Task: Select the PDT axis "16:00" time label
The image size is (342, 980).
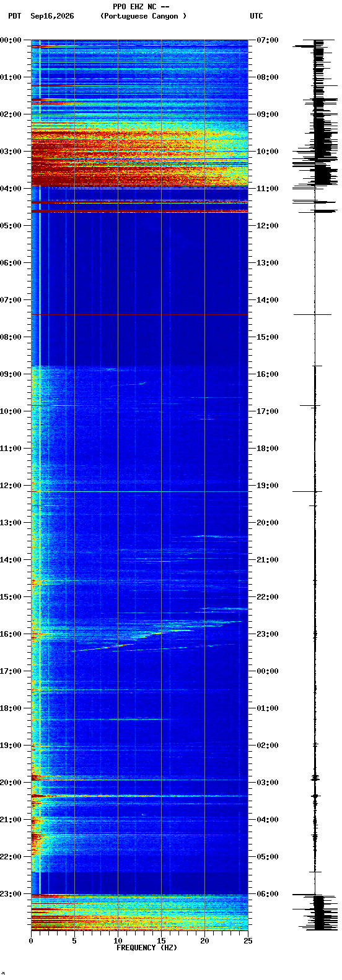Action: (x=11, y=634)
